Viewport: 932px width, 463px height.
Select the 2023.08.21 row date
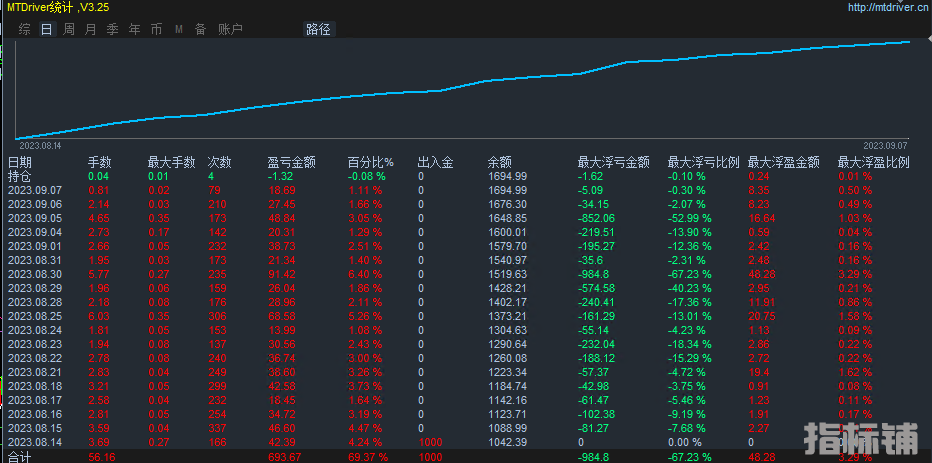[x=33, y=373]
